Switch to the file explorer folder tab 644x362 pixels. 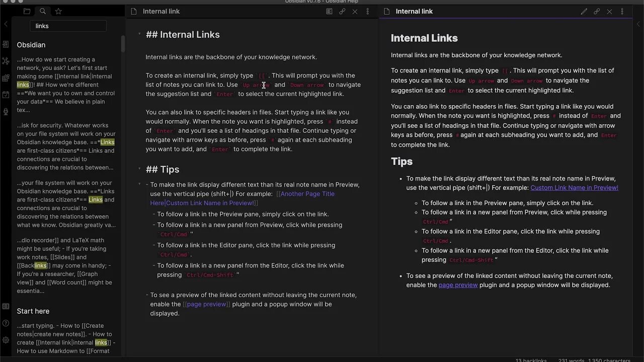click(27, 11)
